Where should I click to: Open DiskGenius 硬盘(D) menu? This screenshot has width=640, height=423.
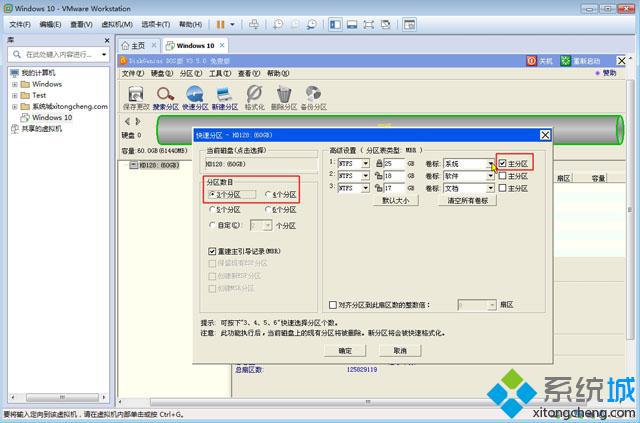click(162, 73)
